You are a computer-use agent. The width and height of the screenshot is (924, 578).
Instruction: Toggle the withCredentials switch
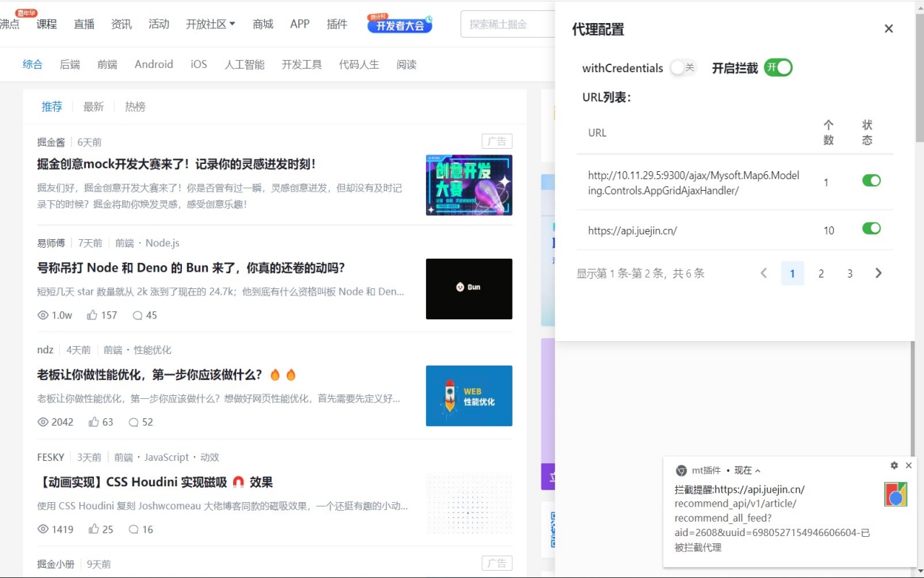(682, 68)
